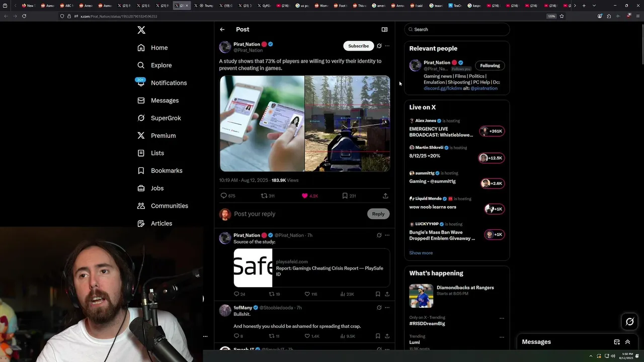This screenshot has width=644, height=362.
Task: Open Notifications in the sidebar
Action: [x=162, y=83]
